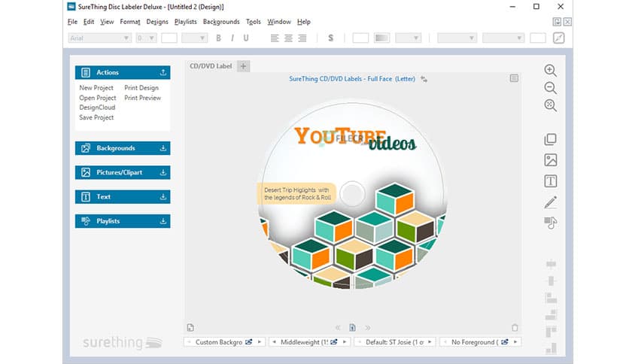Click the restore document window icon
The image size is (629, 364).
point(557,22)
